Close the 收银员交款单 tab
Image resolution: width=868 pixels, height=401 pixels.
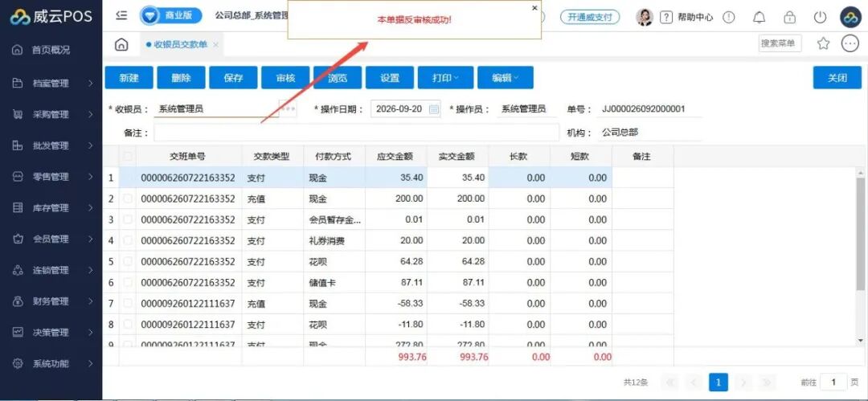pyautogui.click(x=215, y=44)
